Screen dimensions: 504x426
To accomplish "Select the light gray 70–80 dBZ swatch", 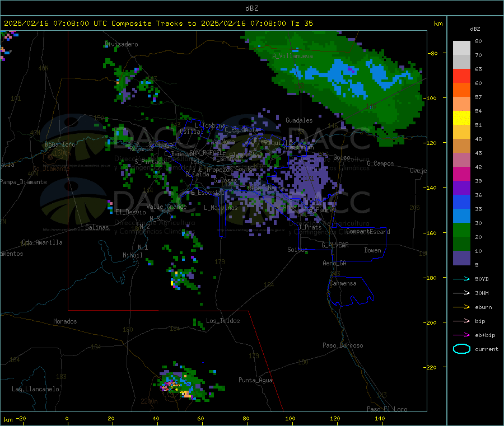I will click(461, 48).
